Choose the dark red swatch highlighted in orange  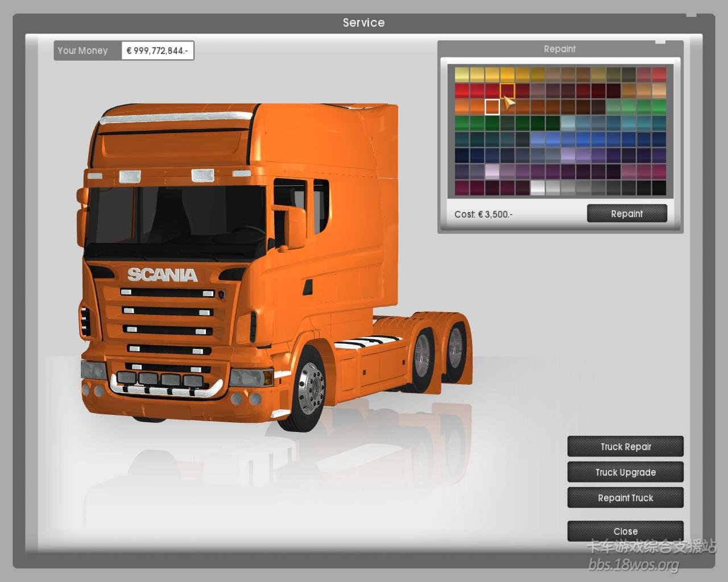coord(507,90)
